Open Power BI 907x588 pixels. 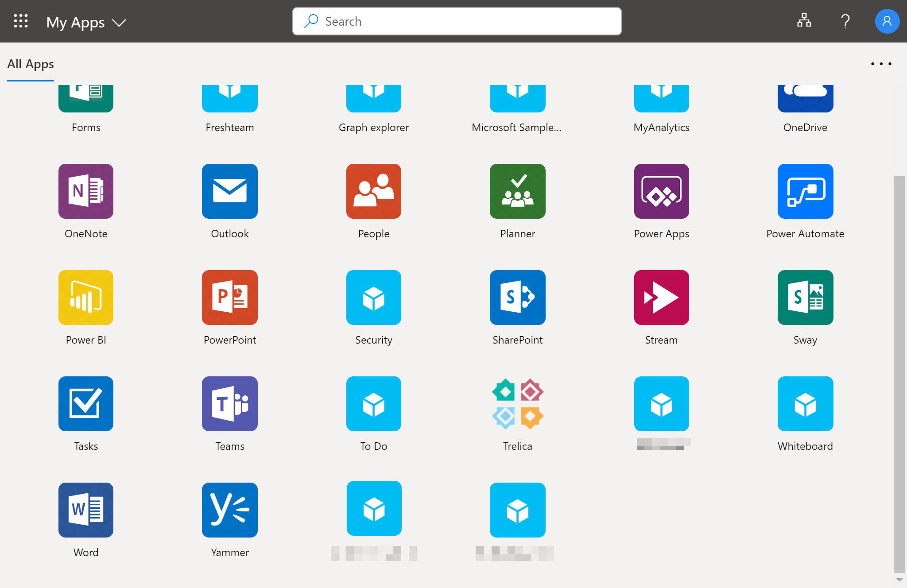[x=86, y=298]
